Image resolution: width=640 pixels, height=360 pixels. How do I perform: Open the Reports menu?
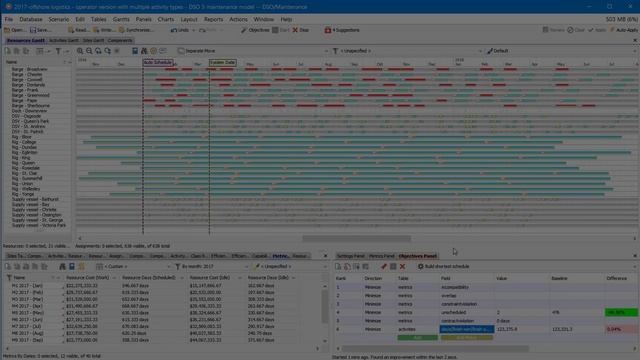click(x=213, y=19)
